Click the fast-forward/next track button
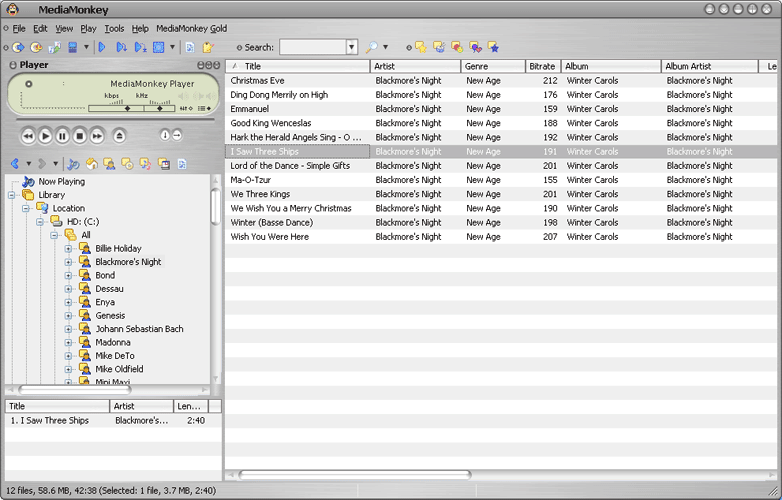782x500 pixels. click(x=97, y=136)
